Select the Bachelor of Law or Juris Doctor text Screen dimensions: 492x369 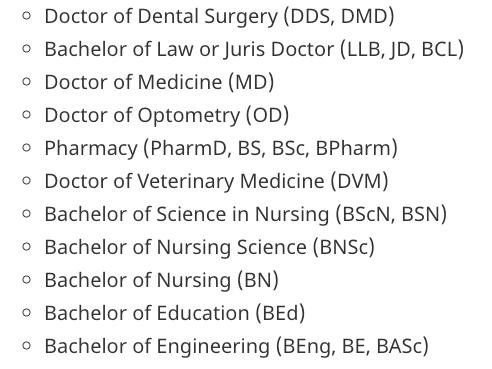pos(189,49)
